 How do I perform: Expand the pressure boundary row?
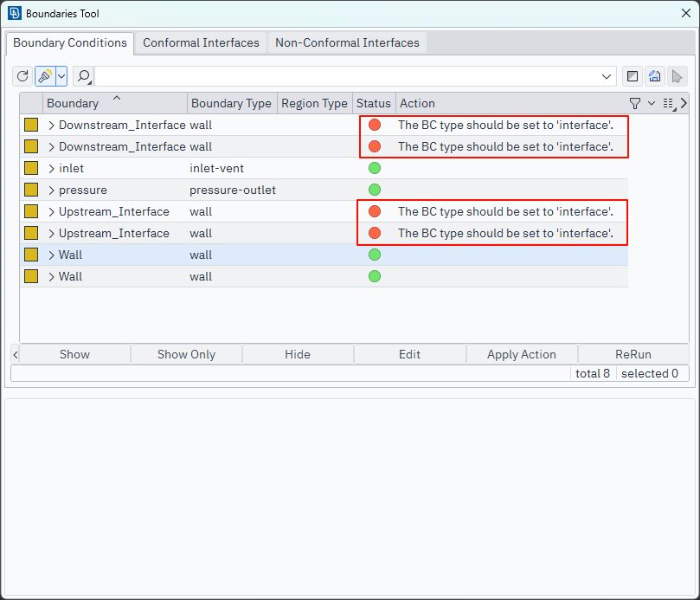[x=52, y=190]
